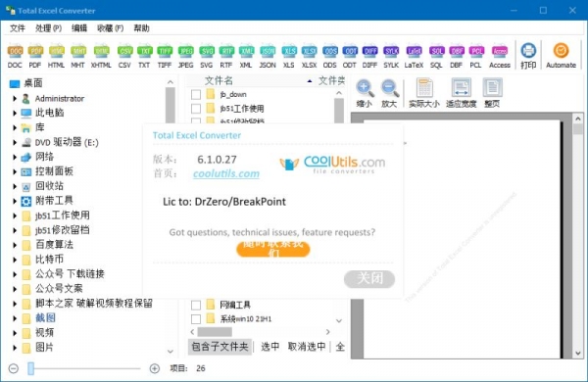Expand the 截图 folder node

point(15,318)
